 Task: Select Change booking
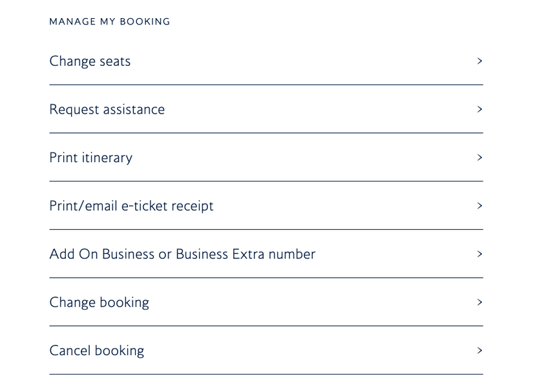click(100, 302)
